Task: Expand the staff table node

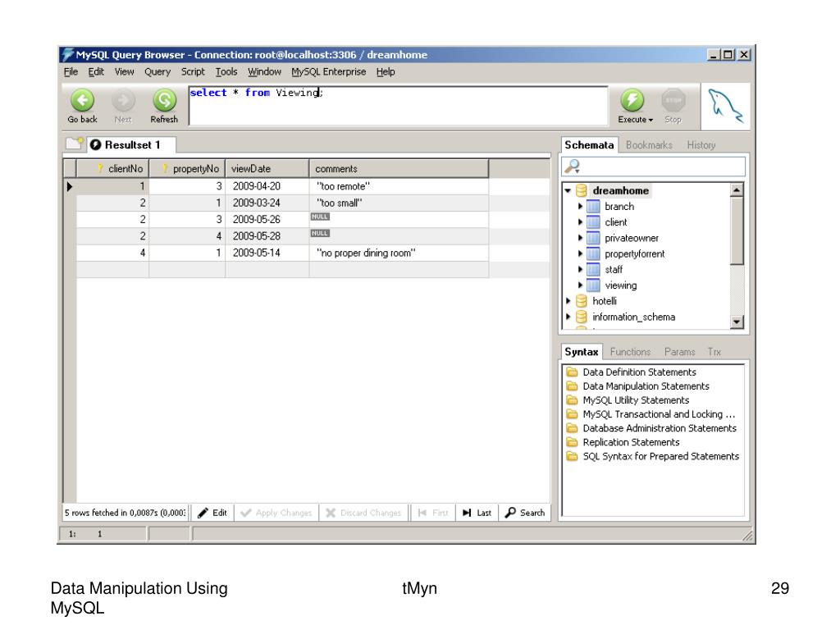Action: [x=580, y=269]
